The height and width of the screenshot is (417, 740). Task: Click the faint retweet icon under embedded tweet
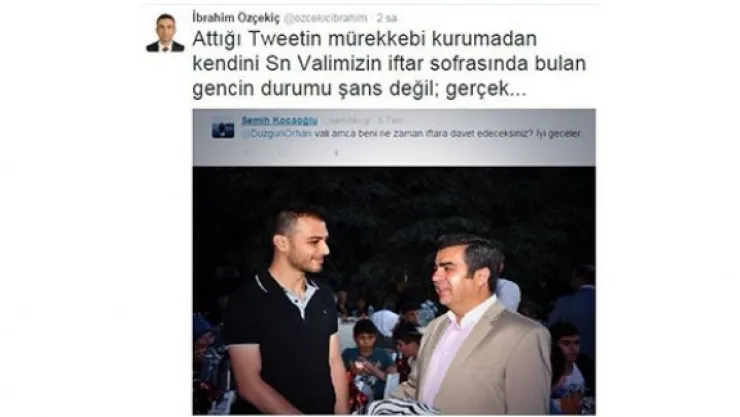280,153
